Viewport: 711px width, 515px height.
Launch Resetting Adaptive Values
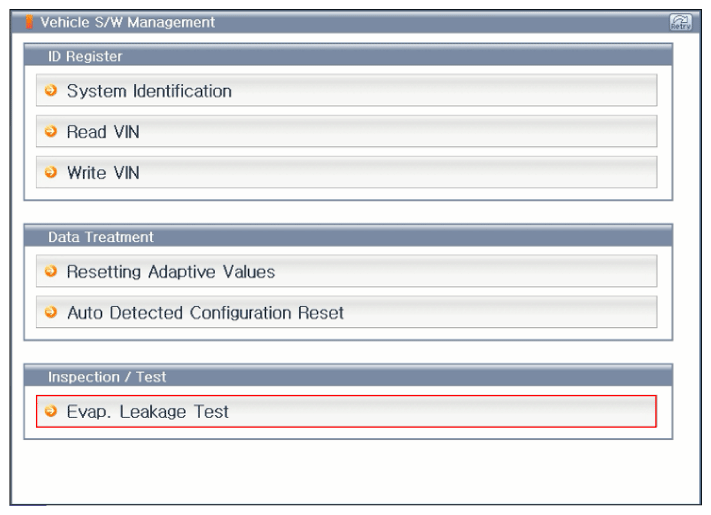point(170,271)
